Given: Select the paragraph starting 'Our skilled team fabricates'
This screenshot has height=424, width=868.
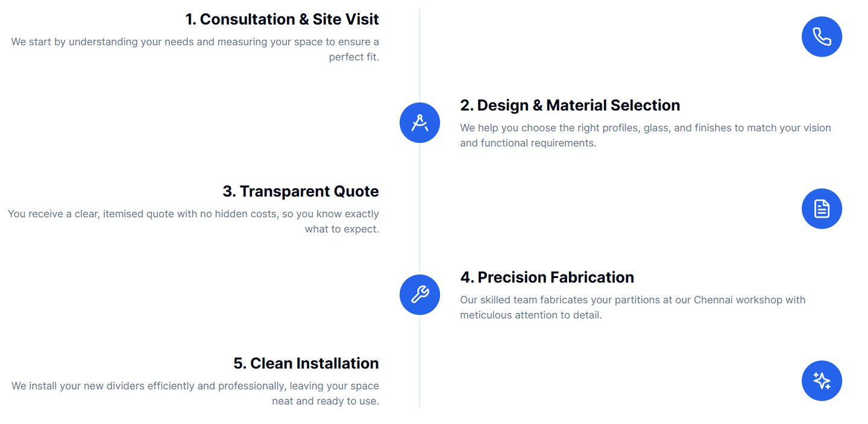Looking at the screenshot, I should tap(633, 308).
